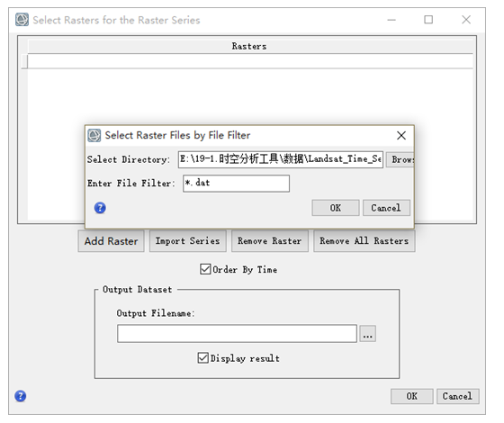Cancel the file filter dialog
This screenshot has height=423, width=504.
pyautogui.click(x=386, y=208)
